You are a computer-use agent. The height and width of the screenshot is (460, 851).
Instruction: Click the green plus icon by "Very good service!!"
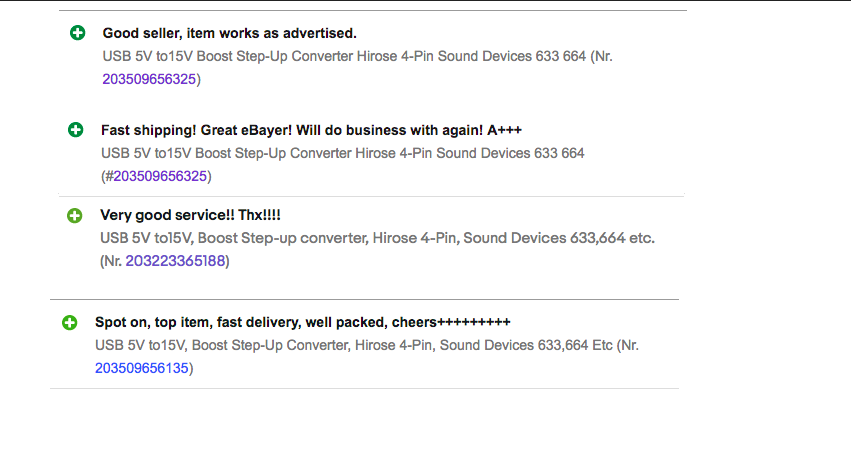click(x=74, y=215)
